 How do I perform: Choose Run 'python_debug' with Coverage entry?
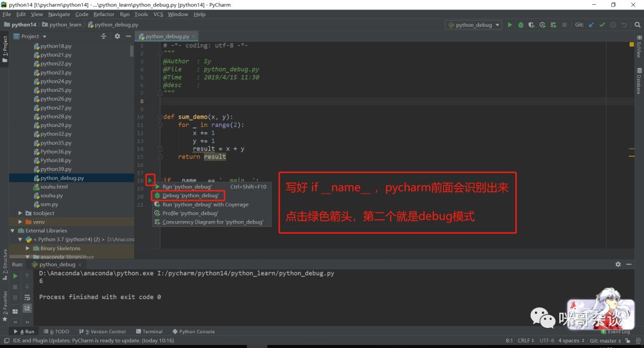(x=212, y=204)
